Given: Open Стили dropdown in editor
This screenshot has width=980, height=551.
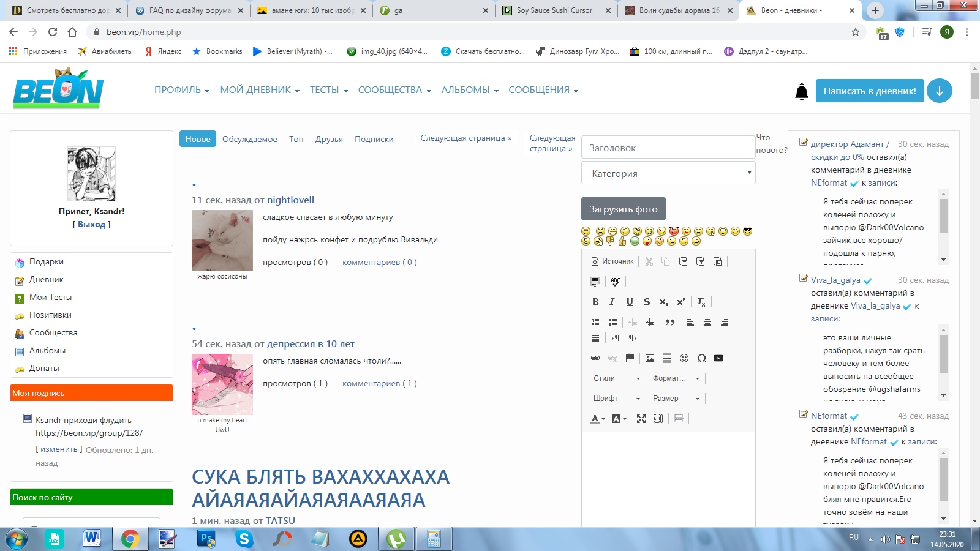Looking at the screenshot, I should click(x=616, y=378).
